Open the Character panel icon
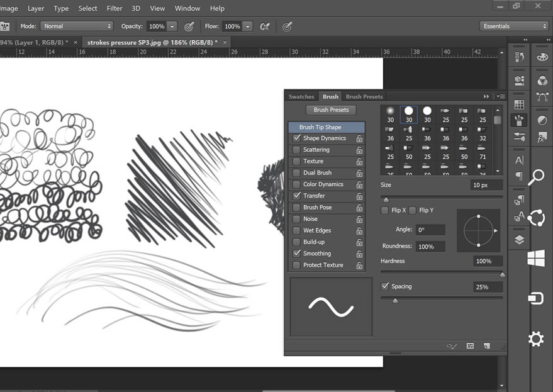553x392 pixels. tap(519, 160)
